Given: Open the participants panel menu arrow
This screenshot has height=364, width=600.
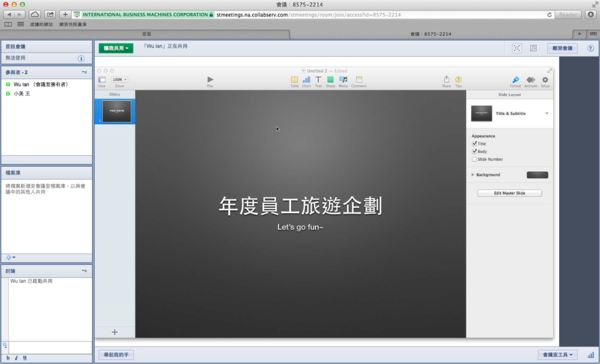Looking at the screenshot, I should [84, 72].
